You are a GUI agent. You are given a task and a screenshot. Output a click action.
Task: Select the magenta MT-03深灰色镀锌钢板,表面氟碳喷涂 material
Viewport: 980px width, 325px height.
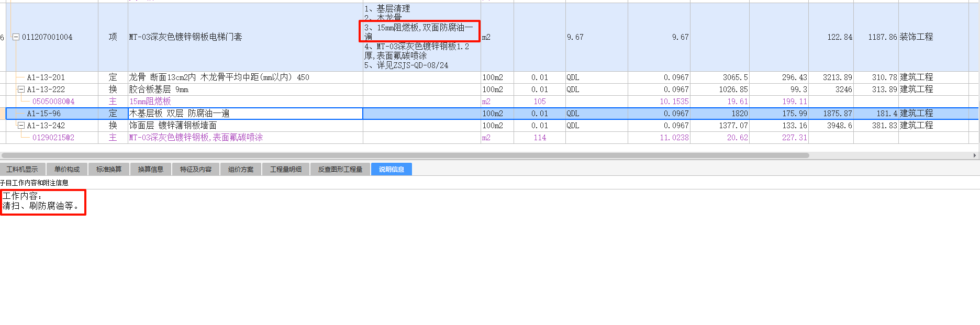[x=196, y=138]
